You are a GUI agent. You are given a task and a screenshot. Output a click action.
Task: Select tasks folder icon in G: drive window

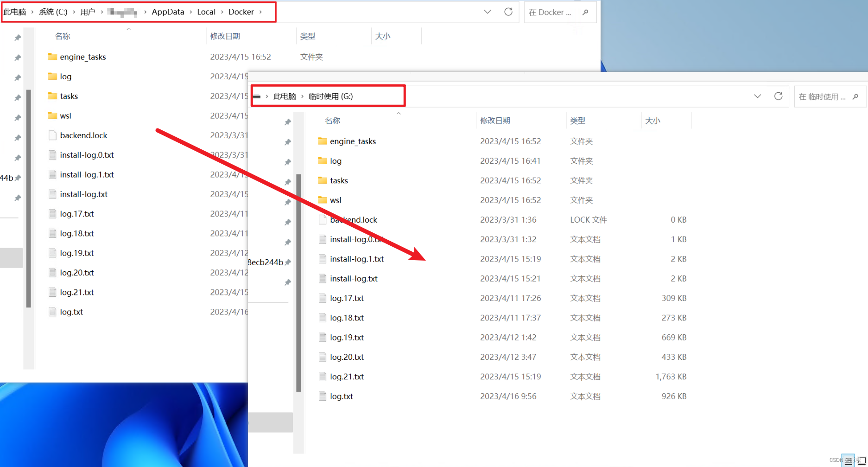(x=323, y=180)
